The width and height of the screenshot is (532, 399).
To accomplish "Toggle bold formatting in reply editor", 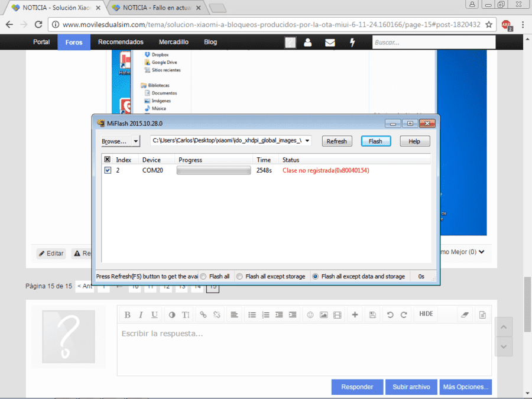I will (127, 315).
